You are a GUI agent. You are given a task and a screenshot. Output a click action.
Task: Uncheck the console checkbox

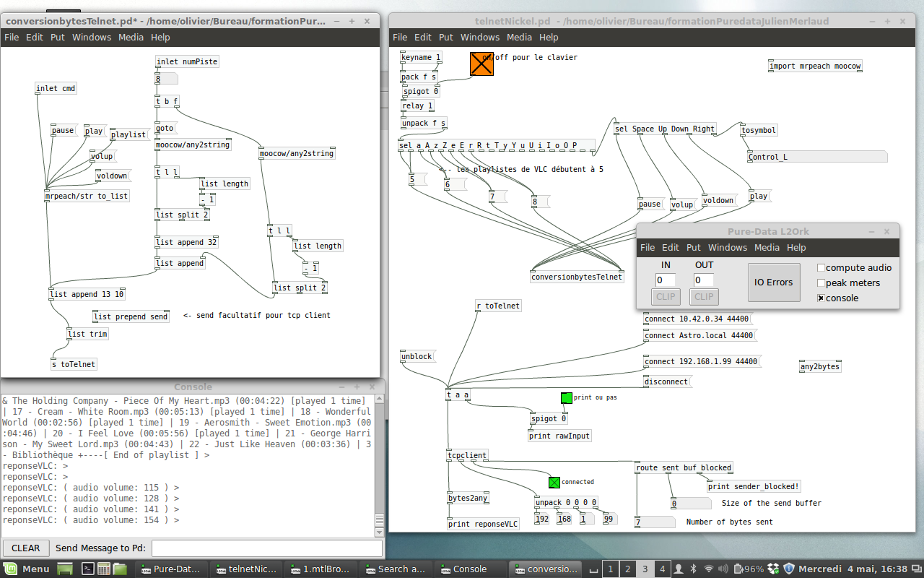click(x=821, y=298)
